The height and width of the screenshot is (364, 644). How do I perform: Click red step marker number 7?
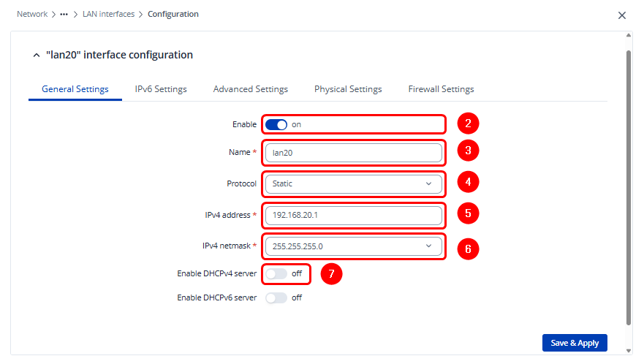tap(331, 274)
